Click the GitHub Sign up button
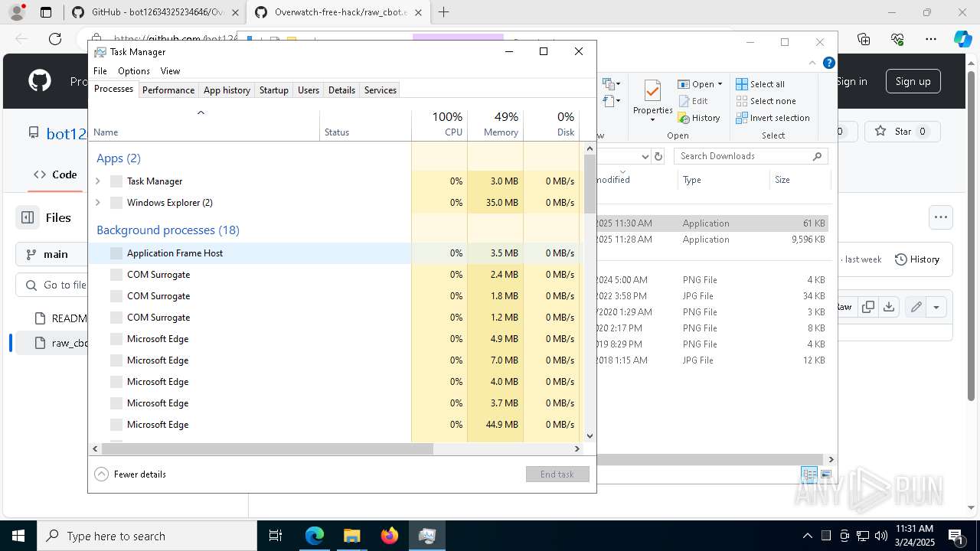Screen dimensions: 980x551 (913, 81)
